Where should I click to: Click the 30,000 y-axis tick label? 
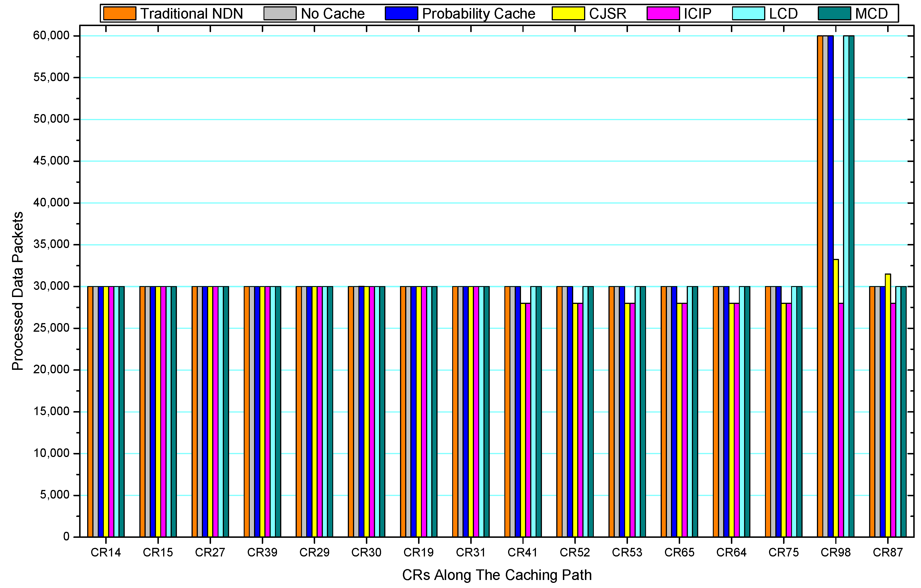pyautogui.click(x=51, y=286)
